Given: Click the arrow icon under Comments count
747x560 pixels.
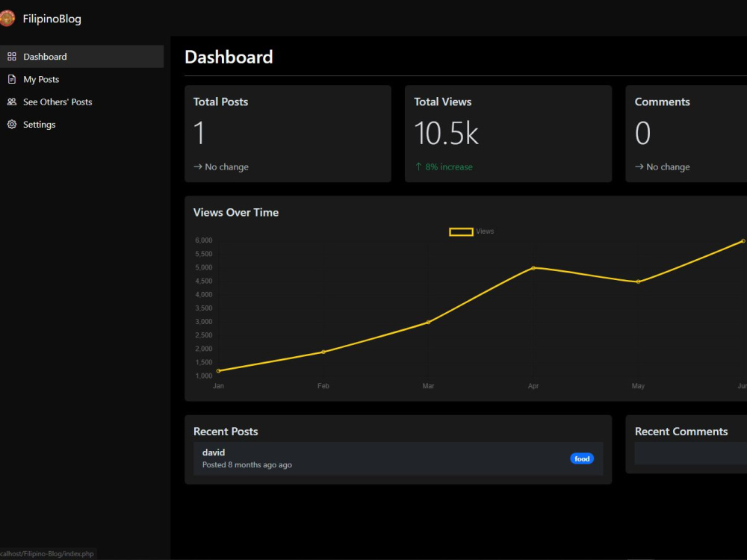Looking at the screenshot, I should (x=639, y=167).
